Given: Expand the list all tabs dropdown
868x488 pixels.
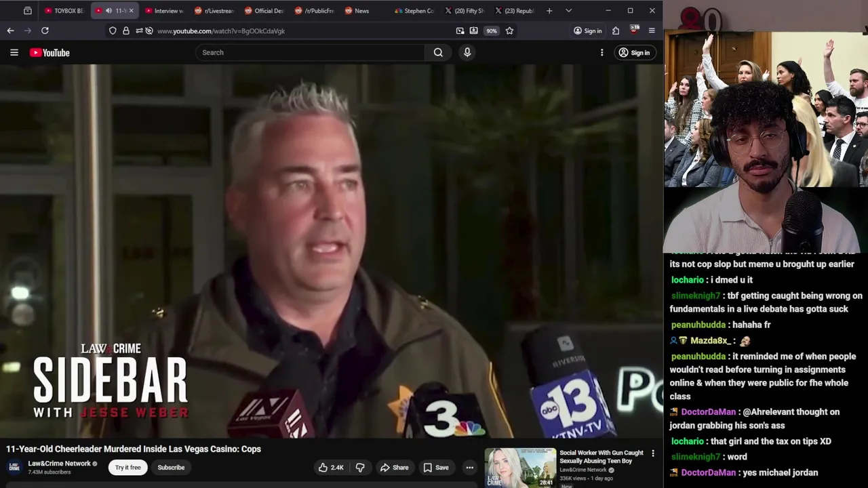Looking at the screenshot, I should click(x=568, y=11).
